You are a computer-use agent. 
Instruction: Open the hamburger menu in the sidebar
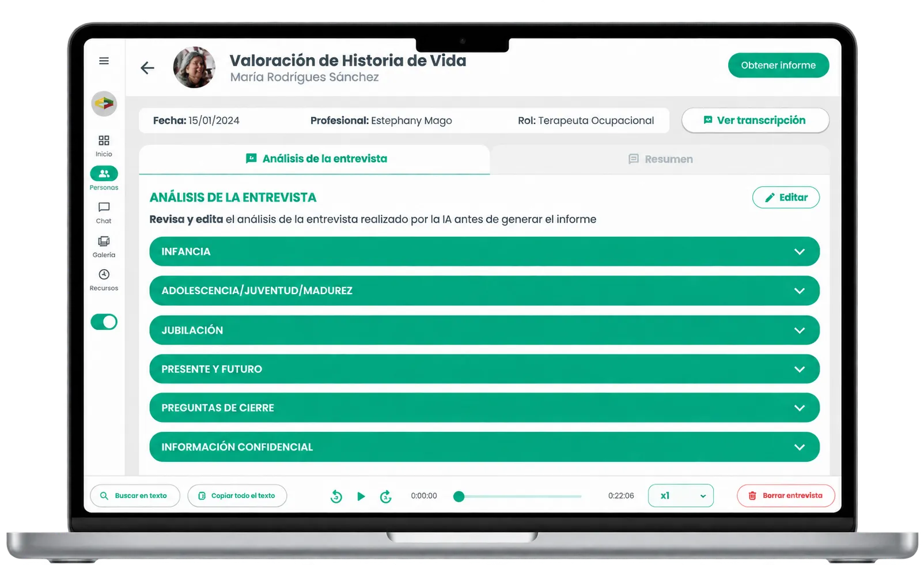click(x=104, y=61)
